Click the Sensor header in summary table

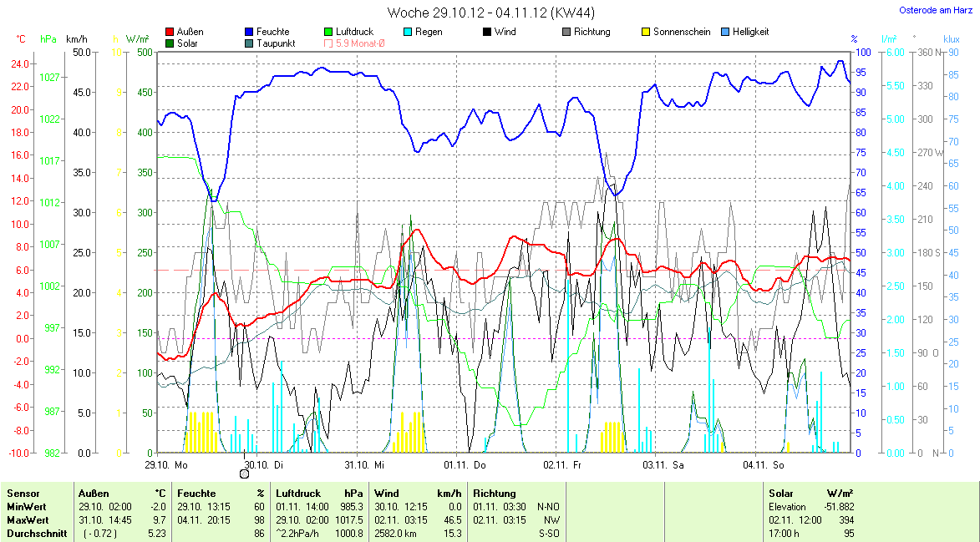pyautogui.click(x=23, y=494)
